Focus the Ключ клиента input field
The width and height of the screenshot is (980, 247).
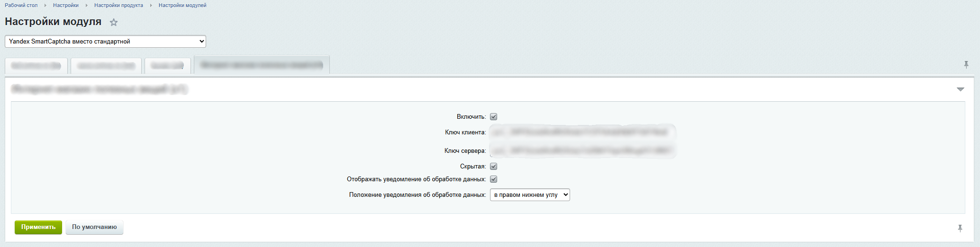582,132
